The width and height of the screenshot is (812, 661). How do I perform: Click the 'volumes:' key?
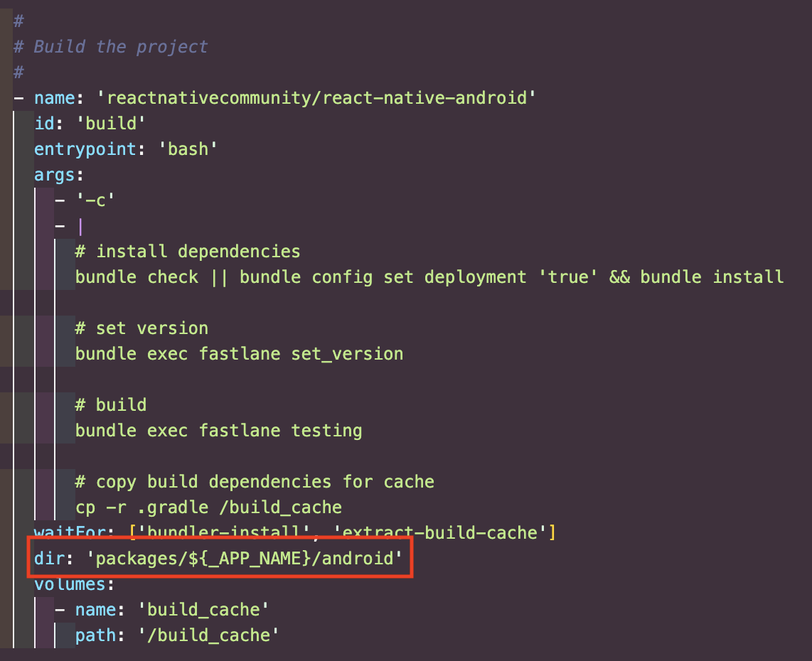[x=74, y=584]
